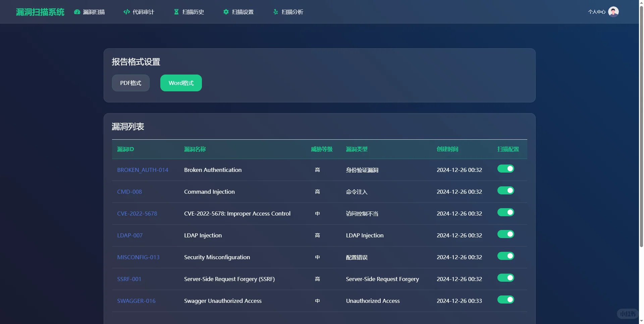Open 扫描历史 from the navigation bar
644x324 pixels.
(189, 12)
